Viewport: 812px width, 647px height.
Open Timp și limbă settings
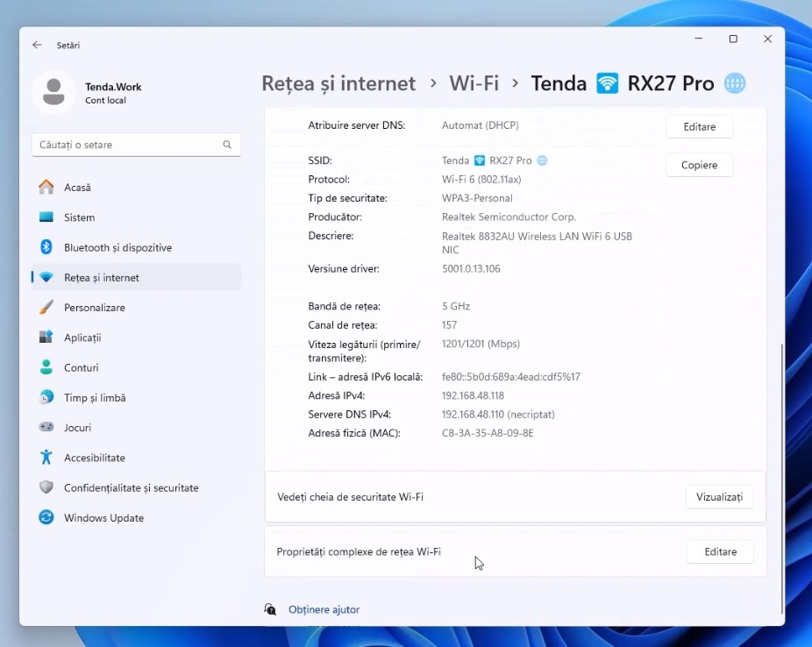(x=136, y=397)
